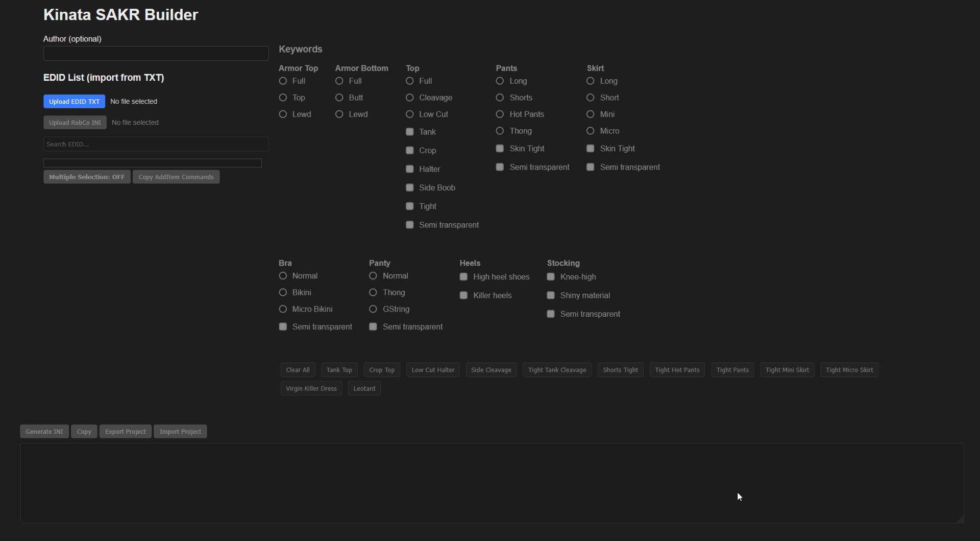
Task: Select Normal under Panty
Action: [x=373, y=276]
